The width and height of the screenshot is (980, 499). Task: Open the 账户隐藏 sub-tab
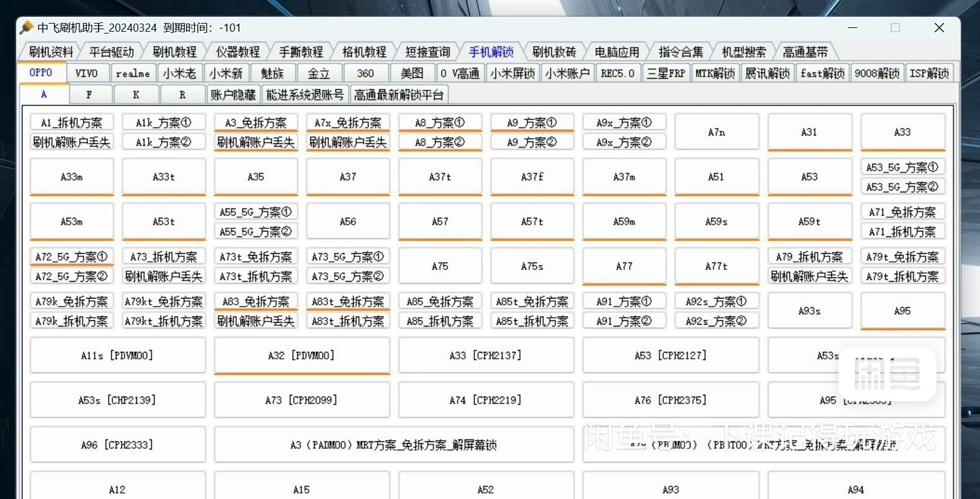click(x=233, y=94)
